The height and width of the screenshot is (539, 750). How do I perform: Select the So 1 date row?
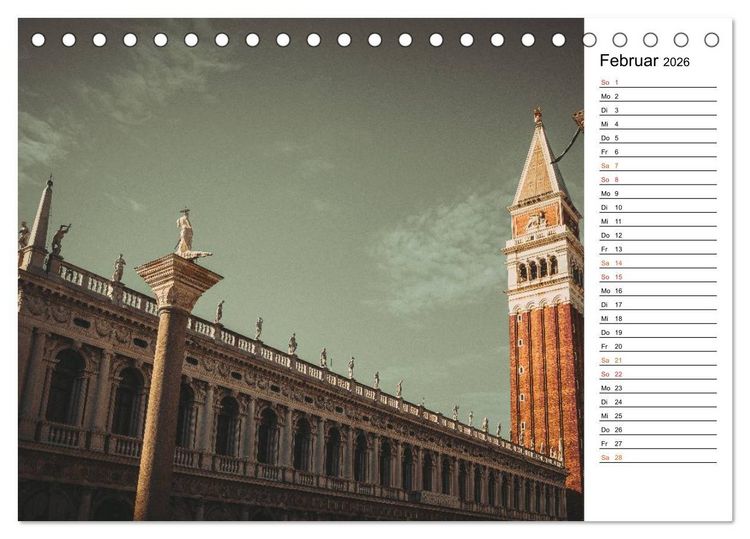click(658, 82)
